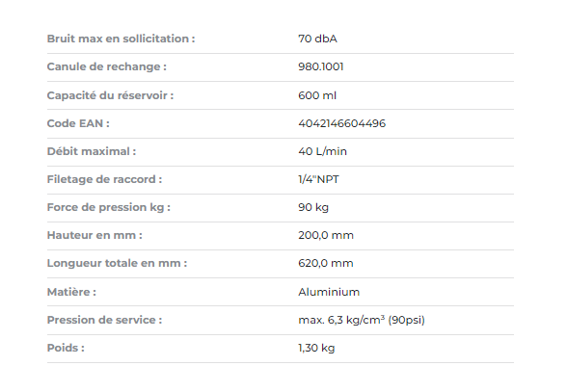Click the 'Force de pression kg' label

point(108,207)
